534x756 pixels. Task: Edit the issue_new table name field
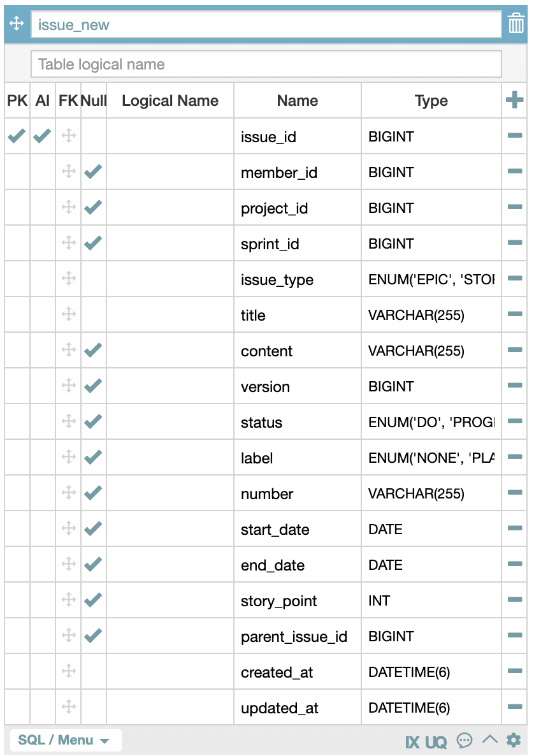(x=266, y=25)
